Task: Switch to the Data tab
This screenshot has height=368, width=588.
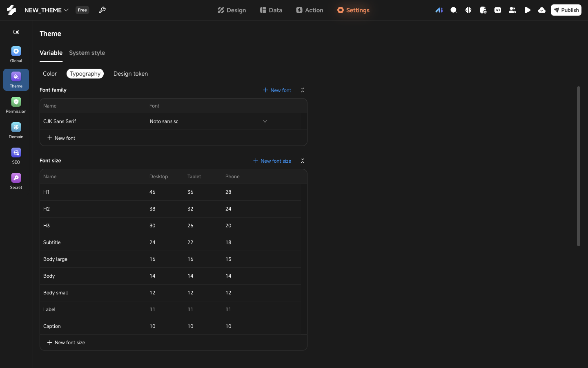Action: click(271, 10)
